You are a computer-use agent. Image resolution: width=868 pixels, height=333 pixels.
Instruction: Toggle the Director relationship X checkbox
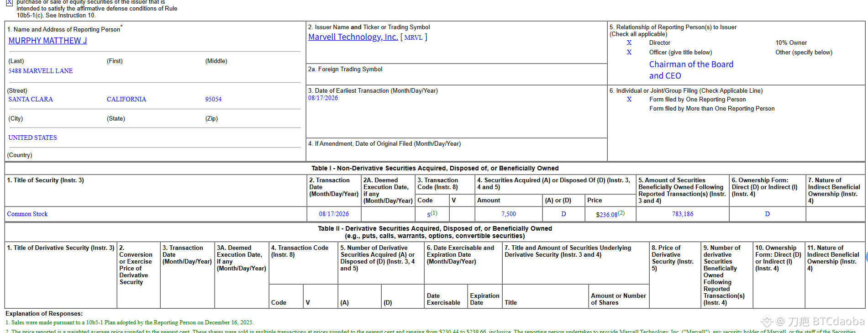click(x=629, y=42)
